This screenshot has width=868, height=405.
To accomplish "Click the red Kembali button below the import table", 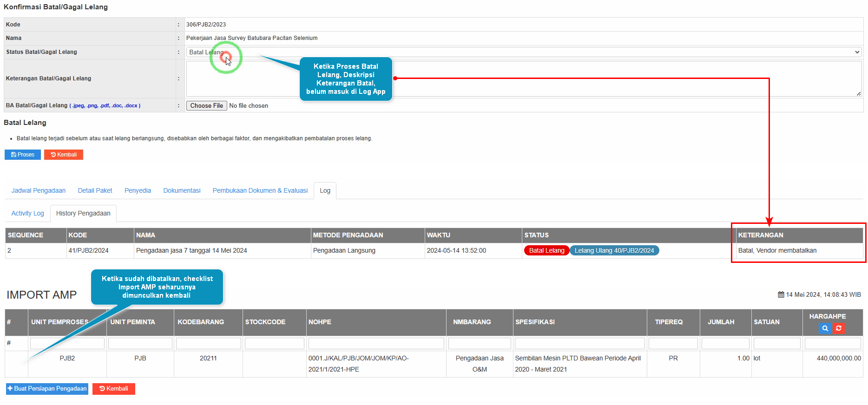I will click(x=114, y=389).
